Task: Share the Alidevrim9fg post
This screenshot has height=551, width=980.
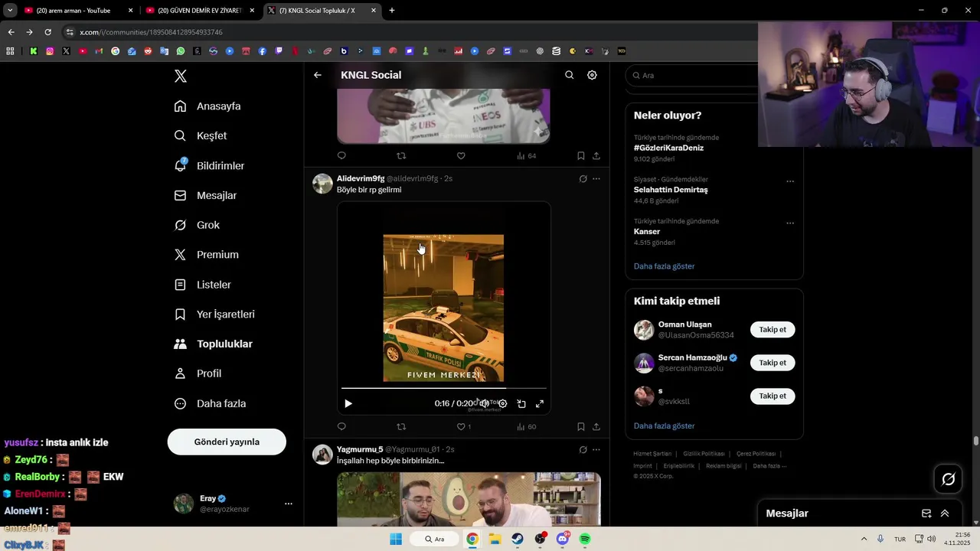Action: point(596,426)
